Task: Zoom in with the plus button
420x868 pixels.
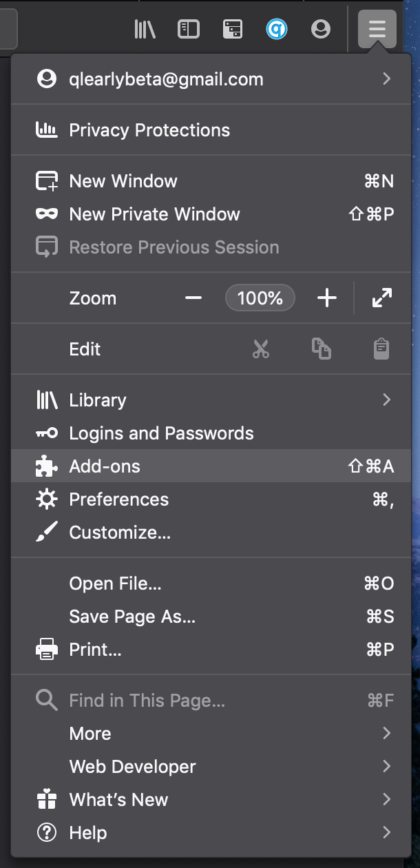Action: [327, 298]
